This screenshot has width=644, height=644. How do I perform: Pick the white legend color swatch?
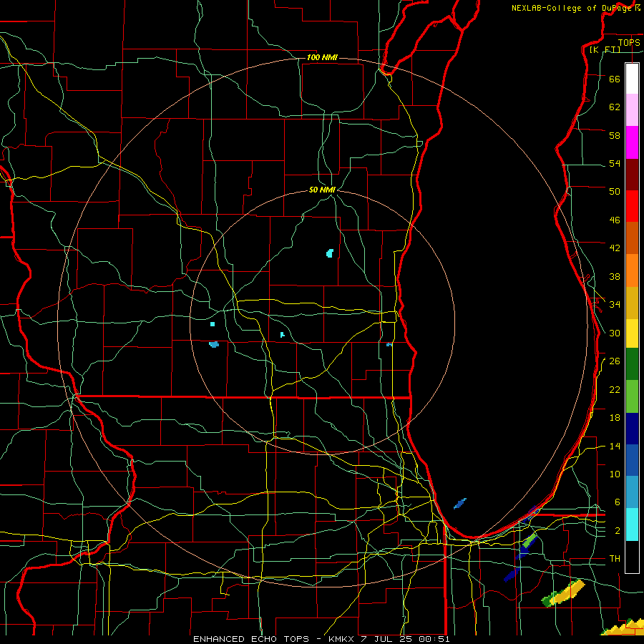[632, 79]
